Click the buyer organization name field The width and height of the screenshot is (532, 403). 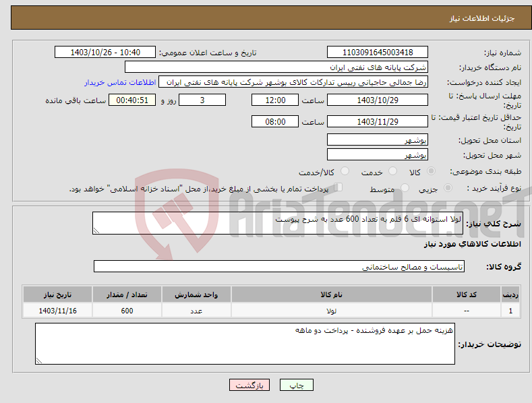pyautogui.click(x=276, y=67)
